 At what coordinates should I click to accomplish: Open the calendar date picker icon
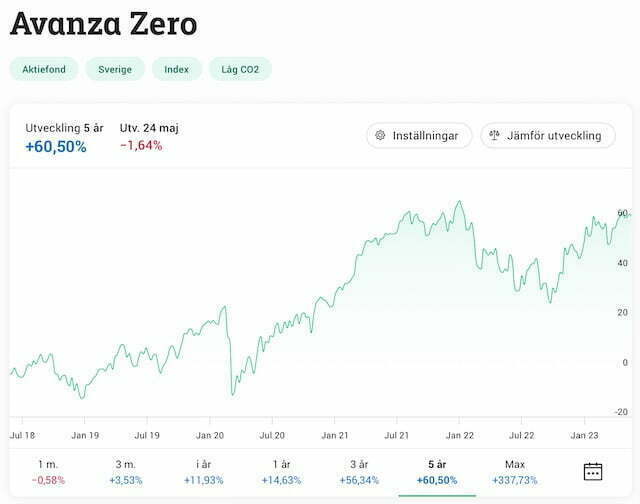click(x=593, y=471)
